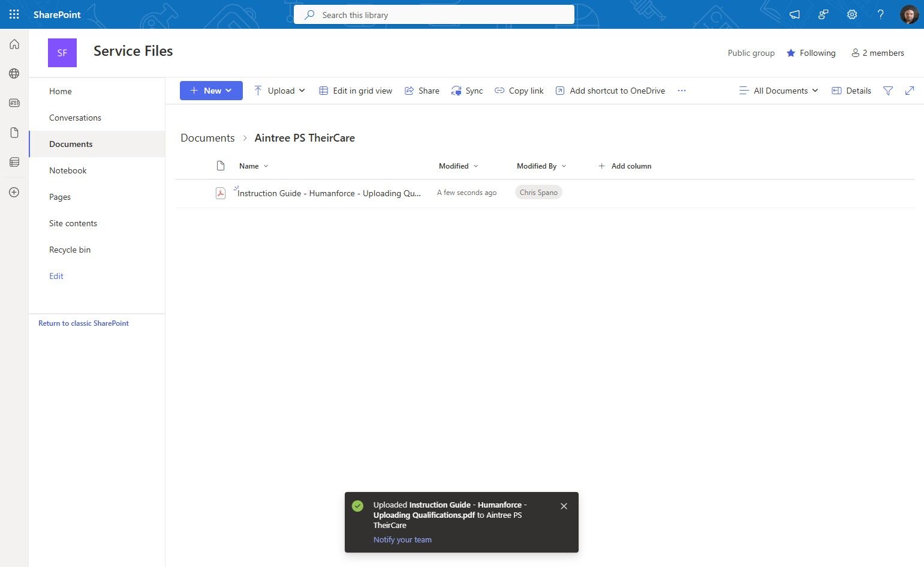
Task: Open the news feed icon in app bar
Action: 14,103
